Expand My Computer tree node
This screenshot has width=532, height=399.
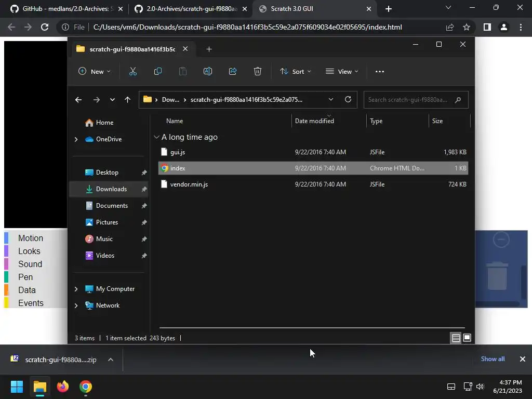coord(76,289)
